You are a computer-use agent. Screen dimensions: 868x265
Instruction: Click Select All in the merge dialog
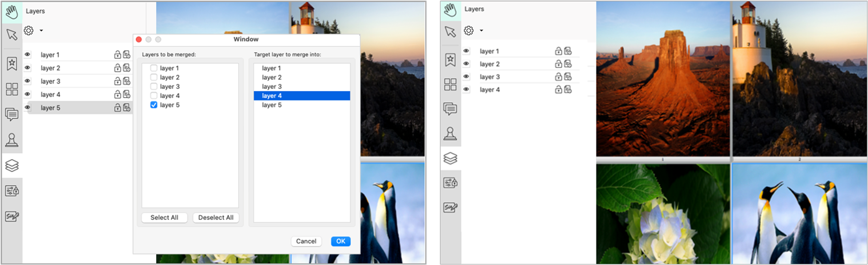point(164,218)
